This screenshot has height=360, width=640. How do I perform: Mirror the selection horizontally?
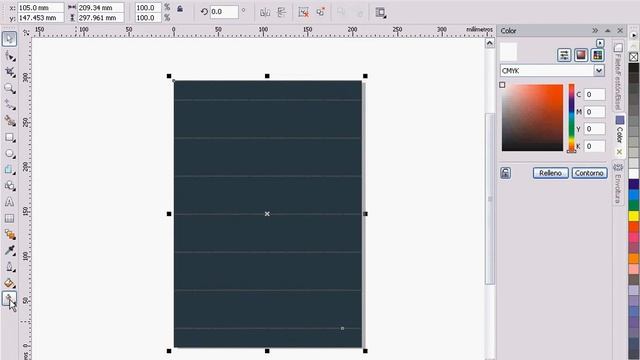(x=265, y=12)
